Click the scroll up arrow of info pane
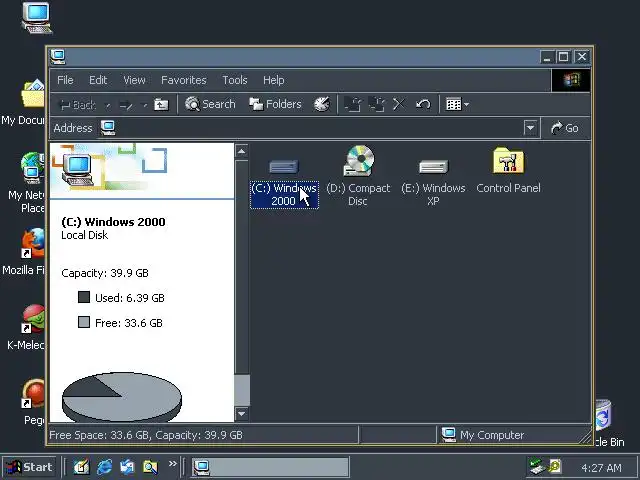Screen dimensions: 640x480 pos(242,151)
